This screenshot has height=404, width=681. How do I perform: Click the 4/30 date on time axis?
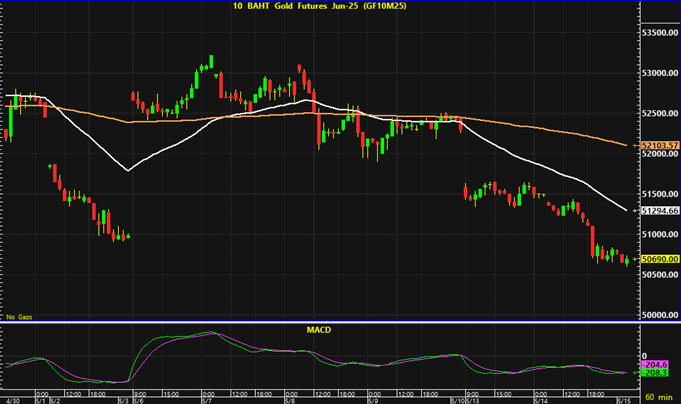click(x=12, y=398)
